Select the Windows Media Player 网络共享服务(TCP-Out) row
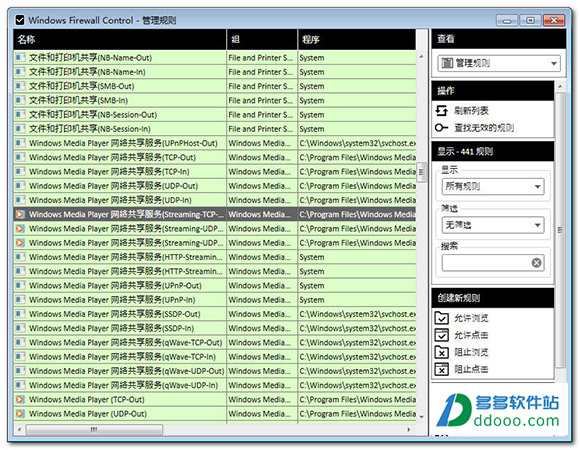Screen dimensions: 580x450 point(215,158)
